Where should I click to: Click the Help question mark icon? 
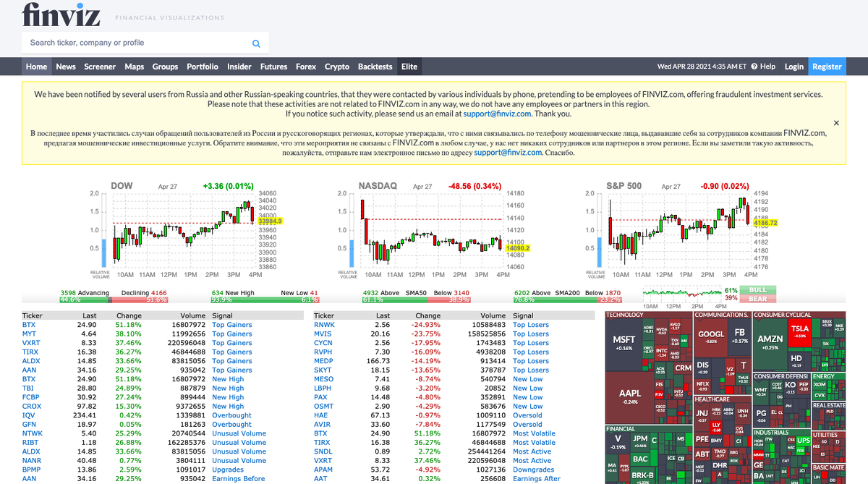(x=754, y=67)
